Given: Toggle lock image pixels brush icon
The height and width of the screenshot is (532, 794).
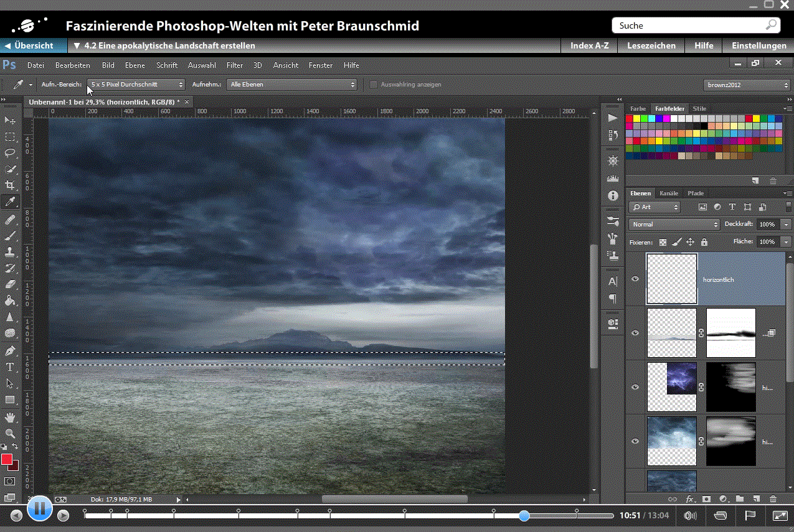Looking at the screenshot, I should pos(676,241).
